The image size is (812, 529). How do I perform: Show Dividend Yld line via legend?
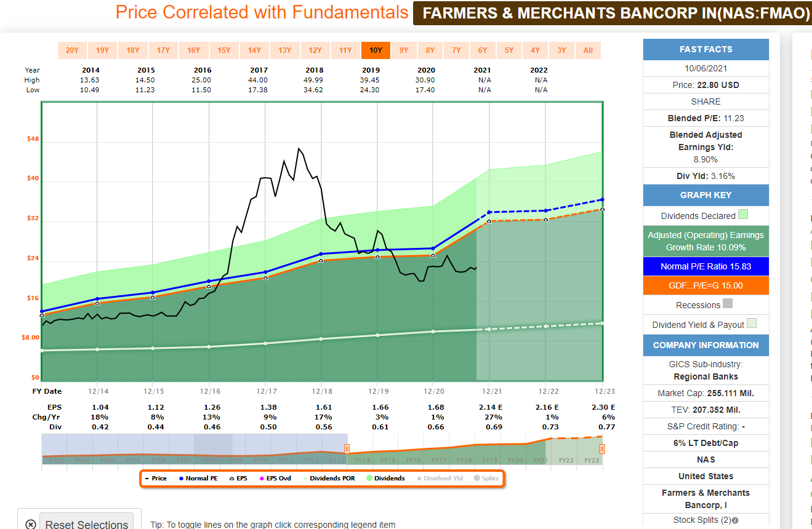pos(440,478)
